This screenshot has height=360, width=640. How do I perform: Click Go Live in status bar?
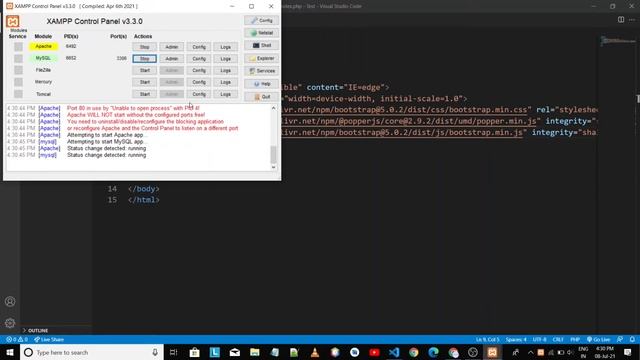coord(598,340)
